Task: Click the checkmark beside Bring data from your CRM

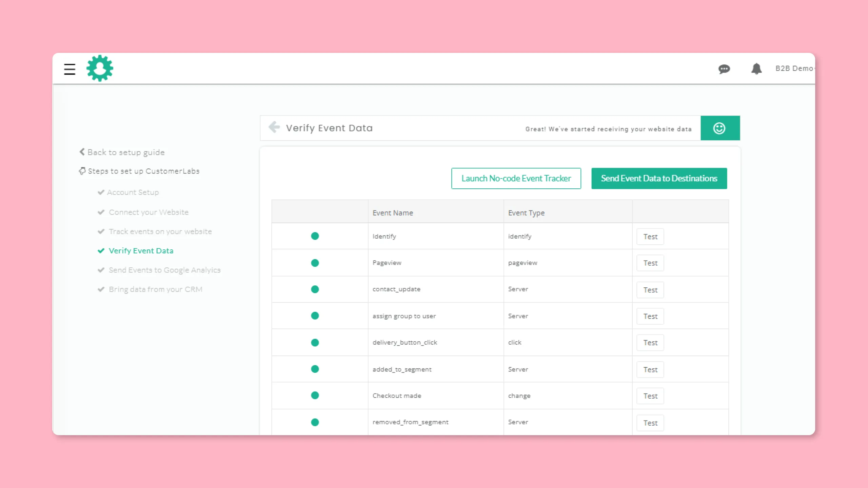Action: 101,289
